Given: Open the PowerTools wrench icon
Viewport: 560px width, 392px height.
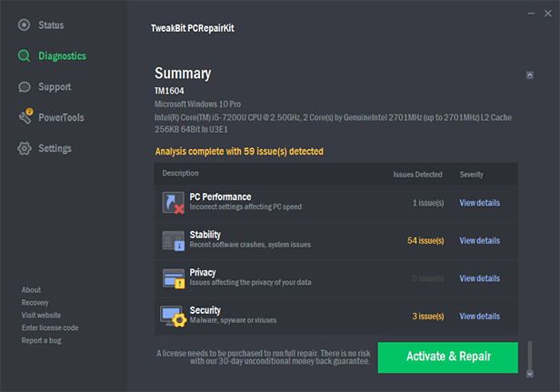Looking at the screenshot, I should 25,116.
